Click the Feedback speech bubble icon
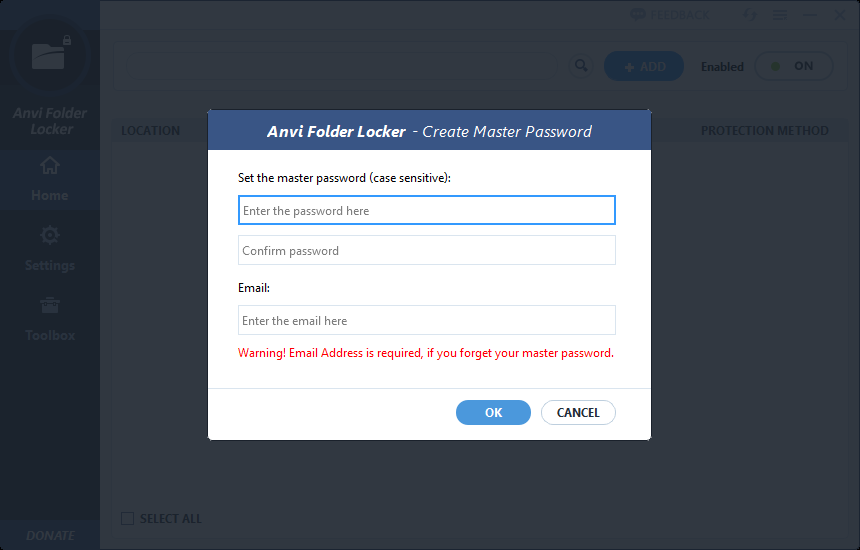Viewport: 860px width, 550px height. [637, 15]
